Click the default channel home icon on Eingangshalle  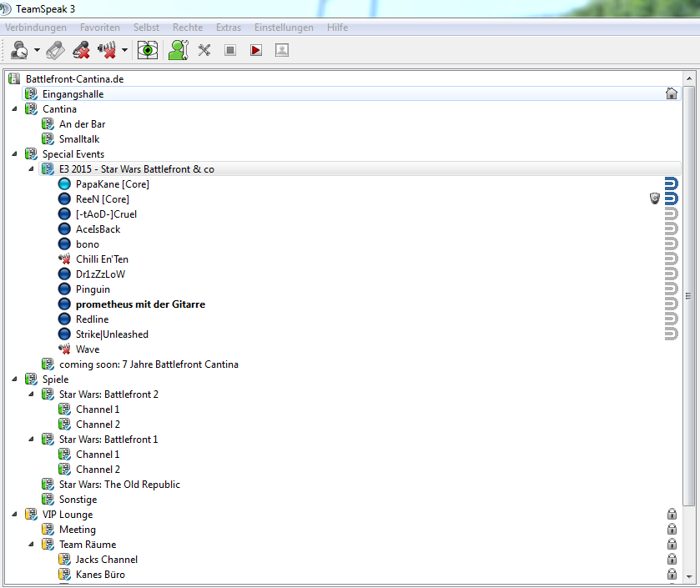click(672, 93)
